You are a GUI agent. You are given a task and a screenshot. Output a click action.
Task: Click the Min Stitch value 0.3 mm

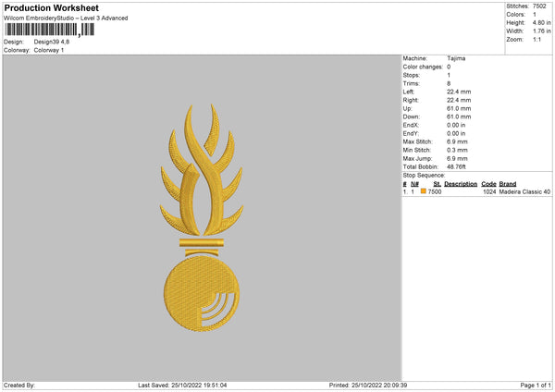coord(457,150)
